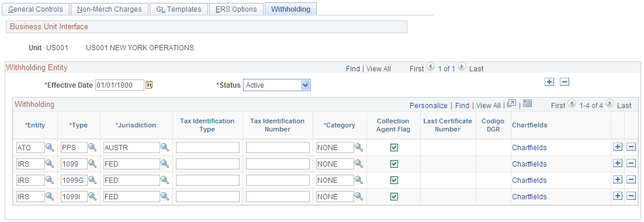
Task: Click Find link in Withholding grid header
Action: tap(462, 106)
